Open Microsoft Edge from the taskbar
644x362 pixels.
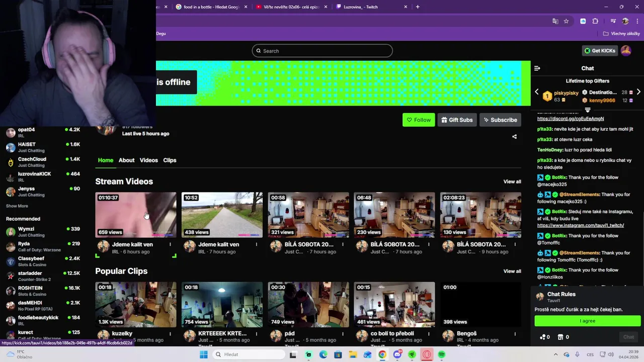[323, 354]
